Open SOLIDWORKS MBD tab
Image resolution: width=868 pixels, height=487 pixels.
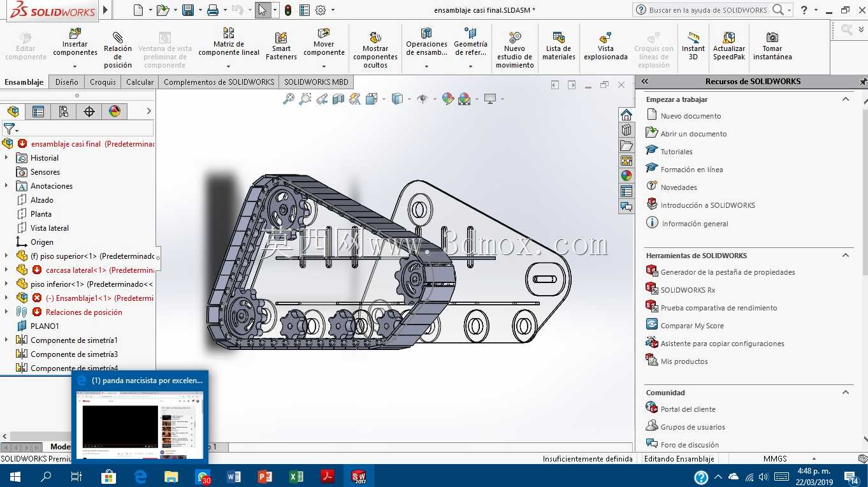pyautogui.click(x=316, y=82)
